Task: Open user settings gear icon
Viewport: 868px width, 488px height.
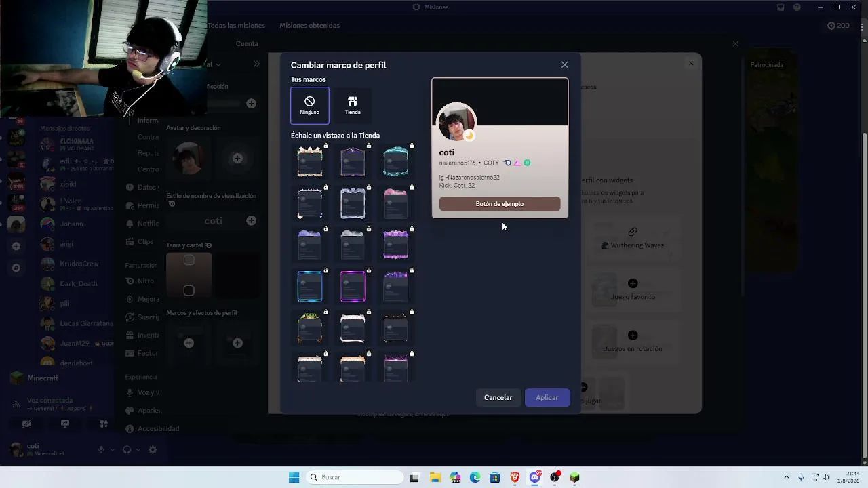Action: tap(153, 449)
